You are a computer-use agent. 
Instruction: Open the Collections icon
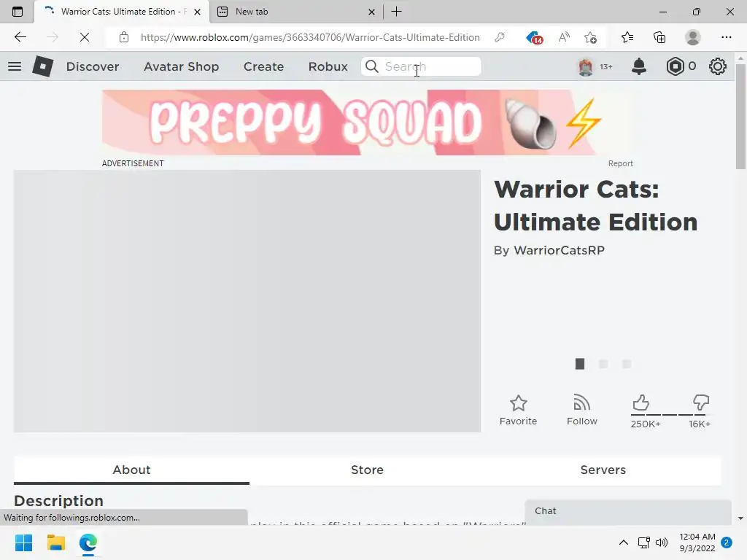659,37
